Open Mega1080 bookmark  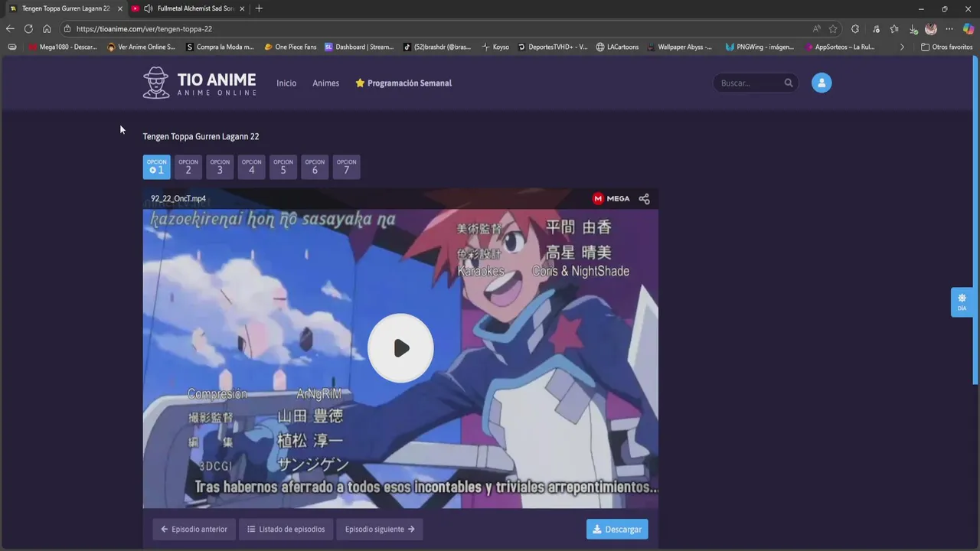(x=62, y=47)
